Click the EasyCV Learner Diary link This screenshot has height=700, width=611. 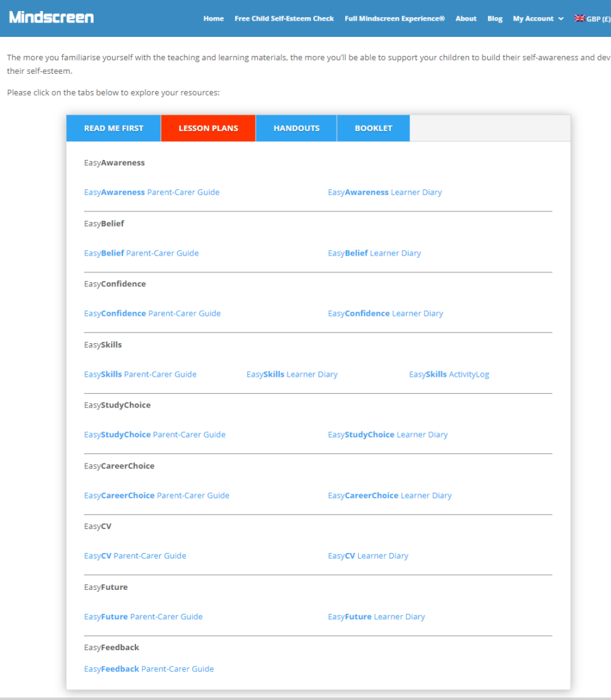368,556
